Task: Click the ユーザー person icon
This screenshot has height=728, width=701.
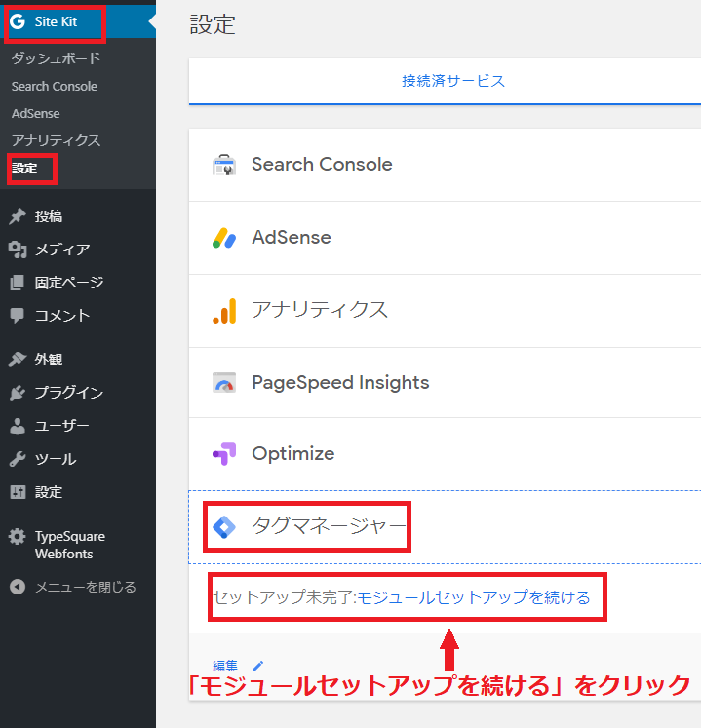Action: tap(18, 426)
